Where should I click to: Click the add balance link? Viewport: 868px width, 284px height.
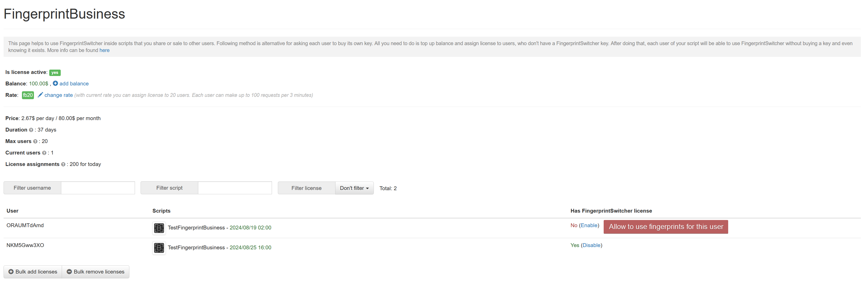[x=74, y=83]
